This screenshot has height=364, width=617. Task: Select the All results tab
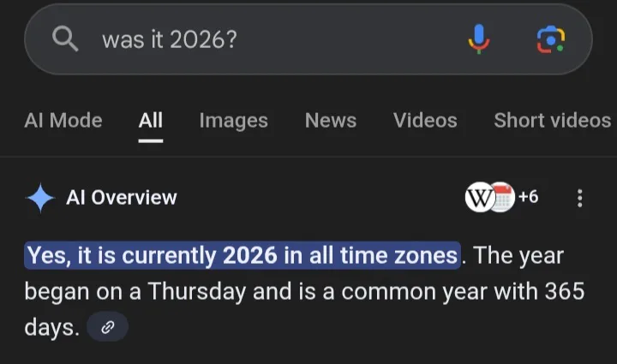tap(151, 121)
